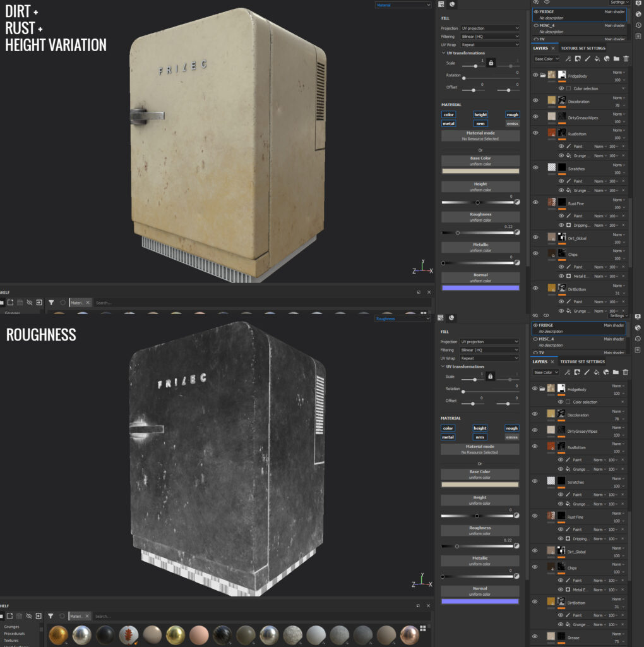Click the material sphere icon atop Material view properties
This screenshot has width=644, height=647.
tap(452, 4)
